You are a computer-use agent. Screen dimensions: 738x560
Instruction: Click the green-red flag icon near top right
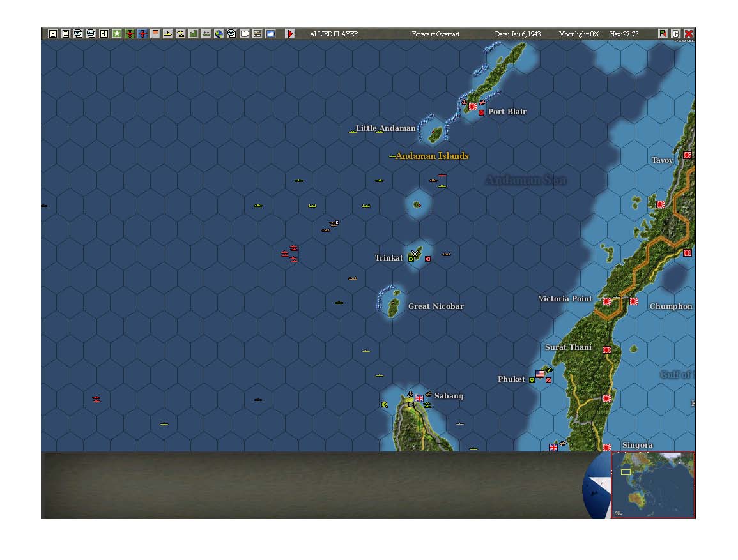[663, 34]
